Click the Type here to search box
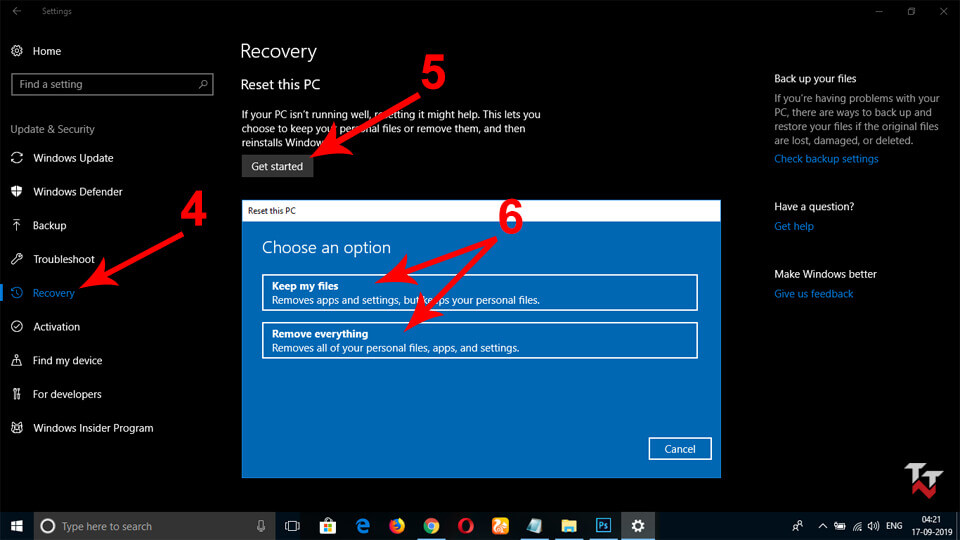Image resolution: width=960 pixels, height=540 pixels. point(156,526)
